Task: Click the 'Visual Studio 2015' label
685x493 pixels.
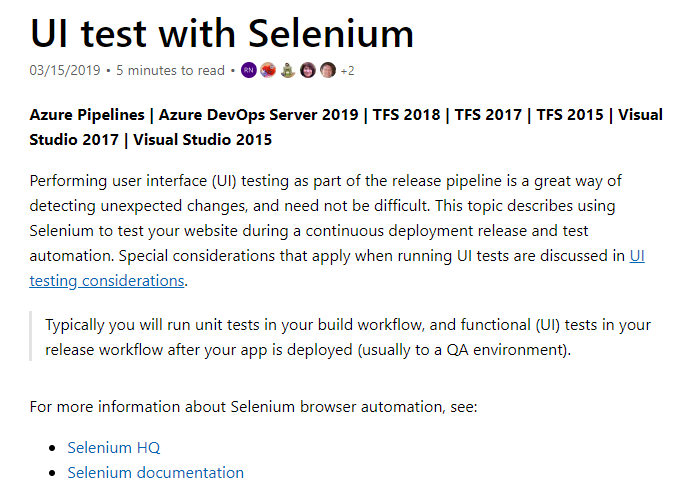Action: pyautogui.click(x=202, y=139)
